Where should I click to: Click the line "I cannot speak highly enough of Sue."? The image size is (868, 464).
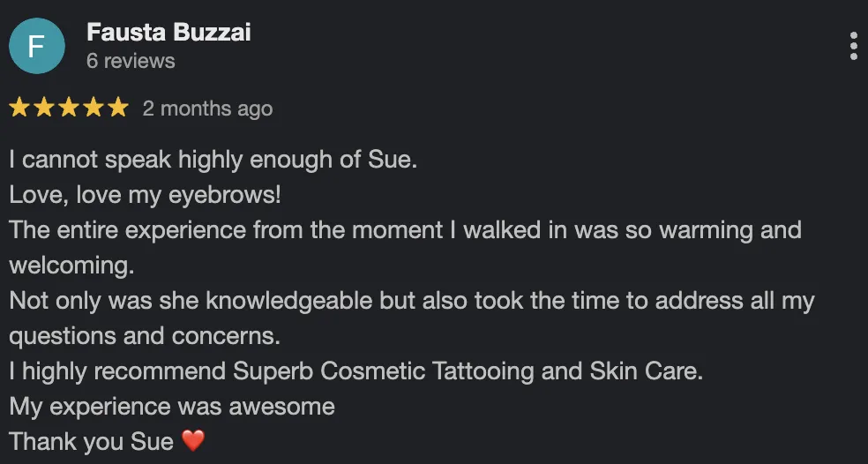tap(213, 160)
